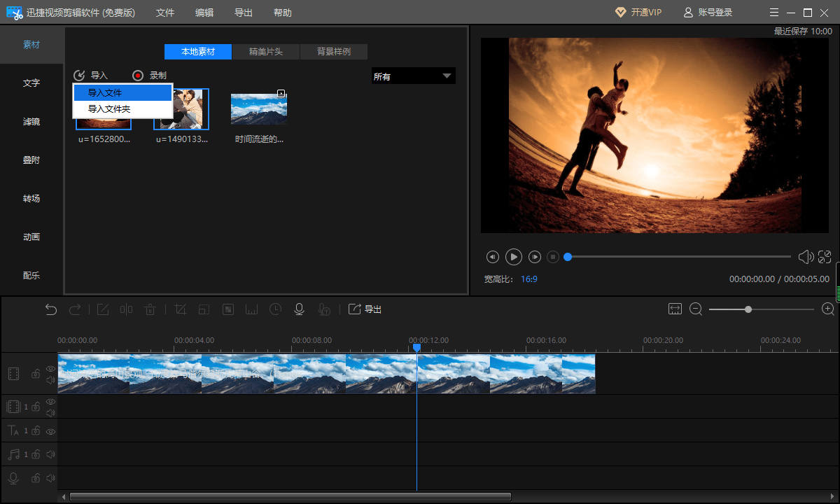Open the 16:9 aspect ratio selector
The width and height of the screenshot is (840, 504).
click(x=529, y=279)
